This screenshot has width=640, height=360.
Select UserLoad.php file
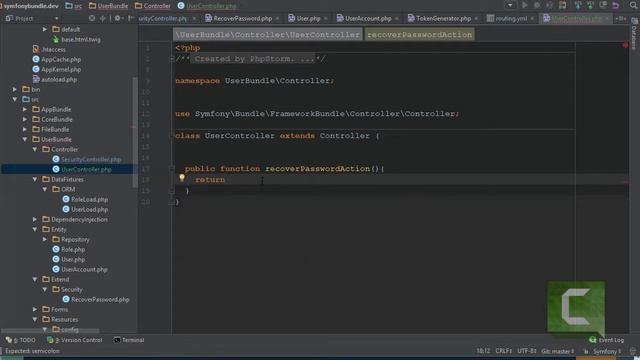[85, 209]
